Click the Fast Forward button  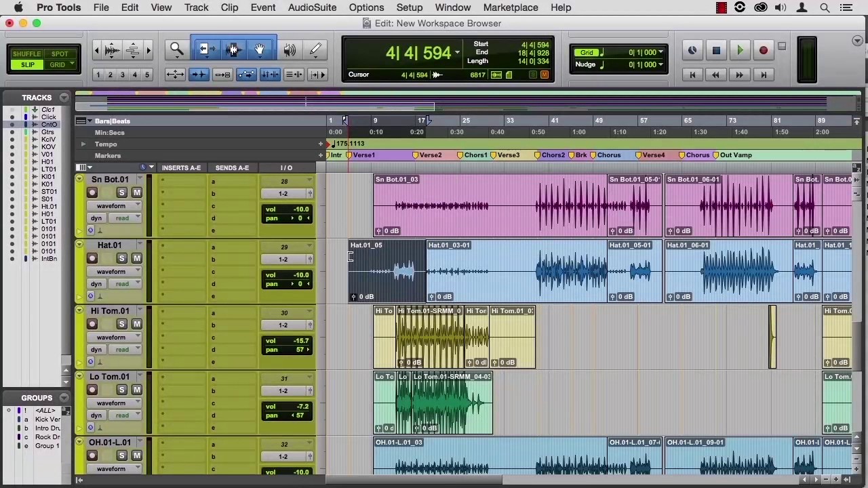[740, 75]
